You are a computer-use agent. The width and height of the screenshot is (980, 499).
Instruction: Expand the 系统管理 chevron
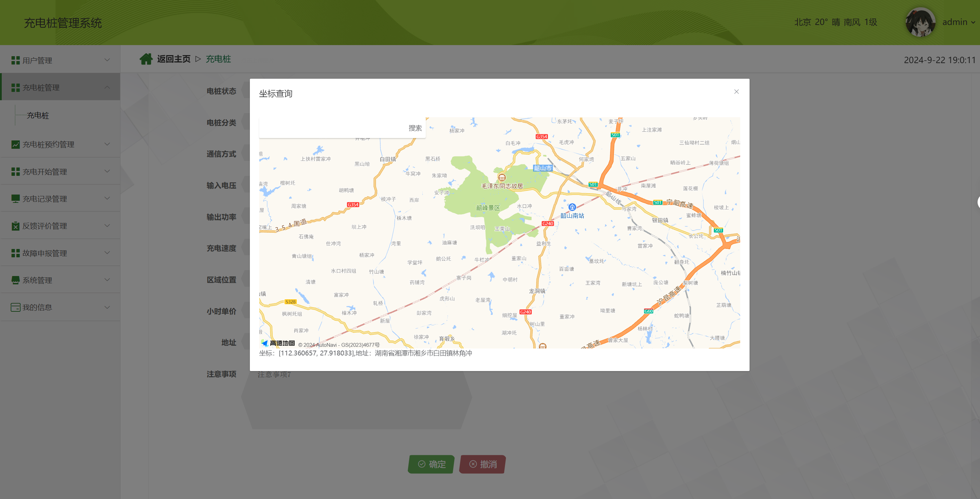pyautogui.click(x=107, y=280)
